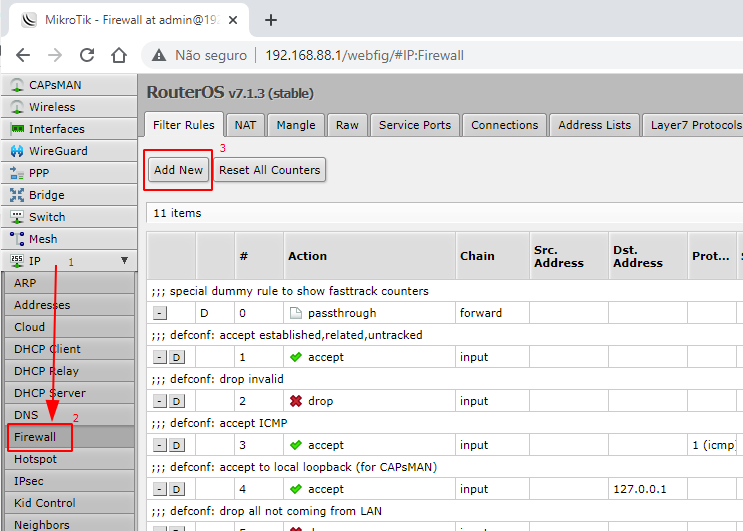Click Add New firewall rule button
Screen dimensions: 743x531
click(x=178, y=170)
